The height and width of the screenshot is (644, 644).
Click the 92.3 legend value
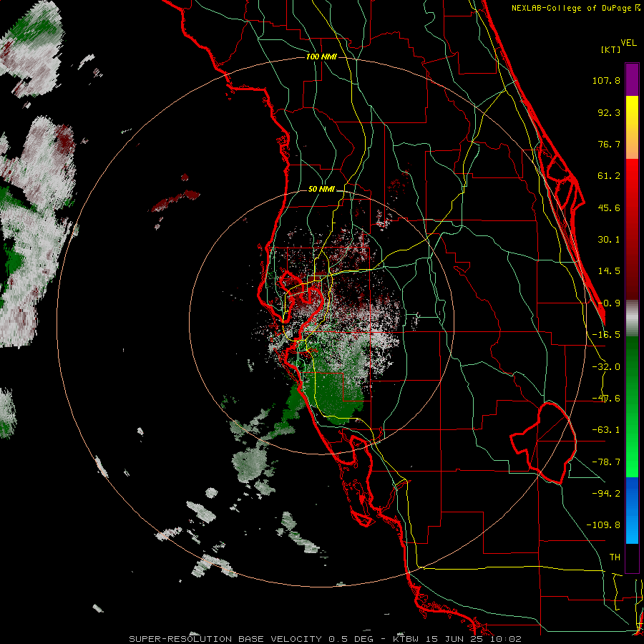click(x=609, y=112)
